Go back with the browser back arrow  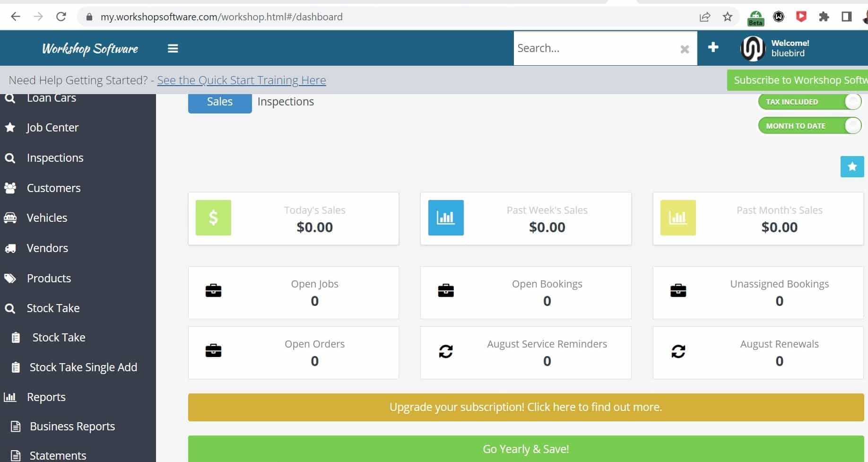point(16,17)
